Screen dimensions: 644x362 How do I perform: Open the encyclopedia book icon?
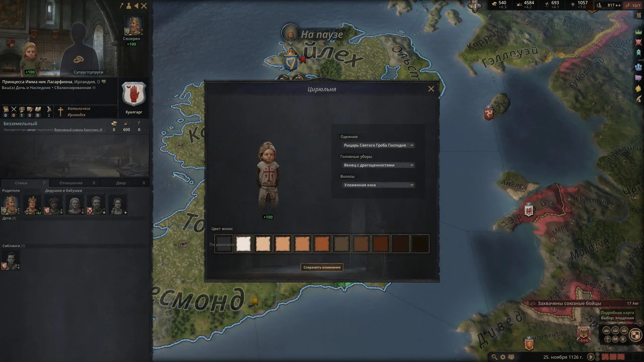tap(511, 357)
